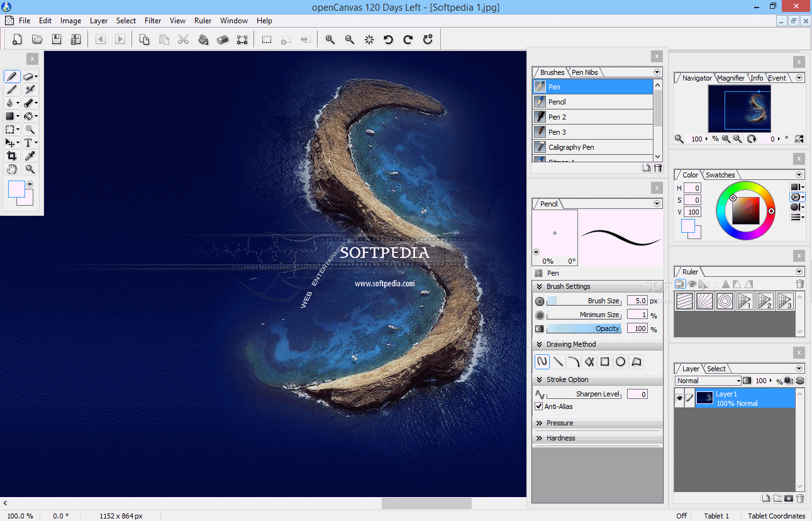Click the Copy icon in toolbar

[x=144, y=40]
